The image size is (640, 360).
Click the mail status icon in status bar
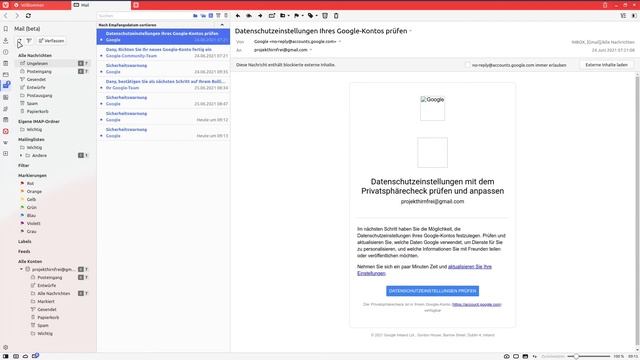pyautogui.click(x=36, y=356)
